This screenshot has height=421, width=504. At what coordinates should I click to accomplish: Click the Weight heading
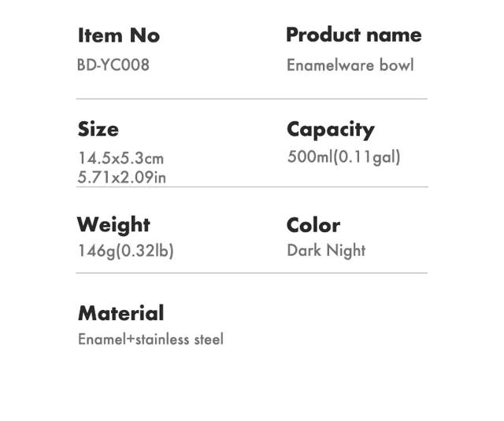click(x=113, y=225)
